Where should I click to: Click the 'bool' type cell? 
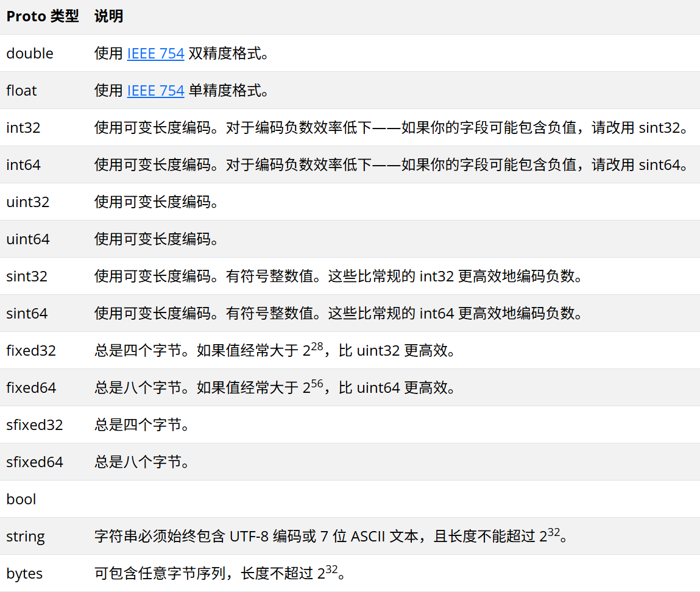pos(21,499)
